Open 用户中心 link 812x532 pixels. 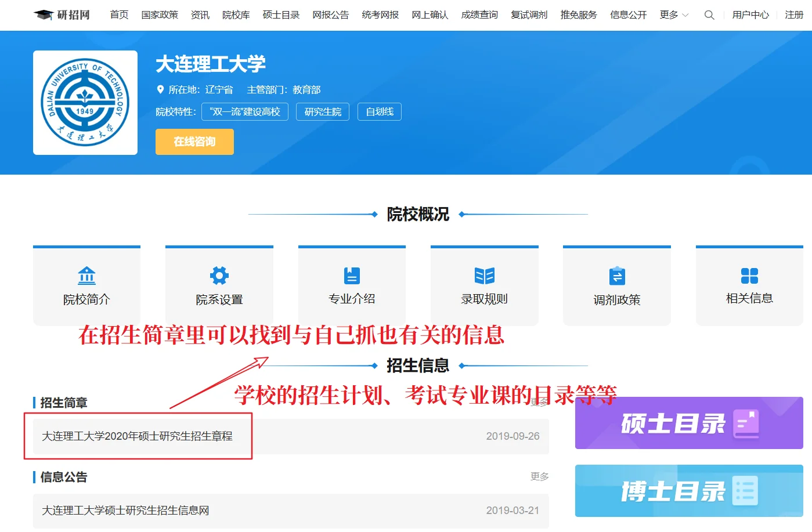(x=750, y=15)
